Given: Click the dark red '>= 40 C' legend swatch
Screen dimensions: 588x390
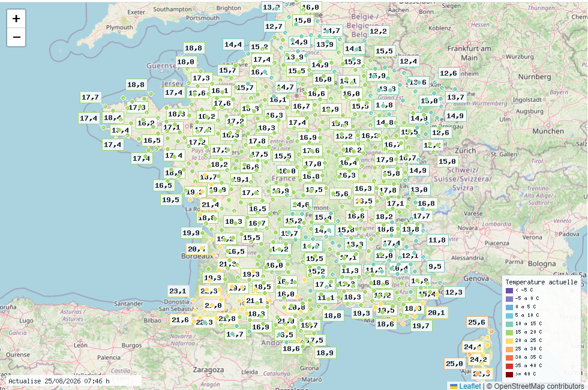Looking at the screenshot, I should pyautogui.click(x=509, y=374).
